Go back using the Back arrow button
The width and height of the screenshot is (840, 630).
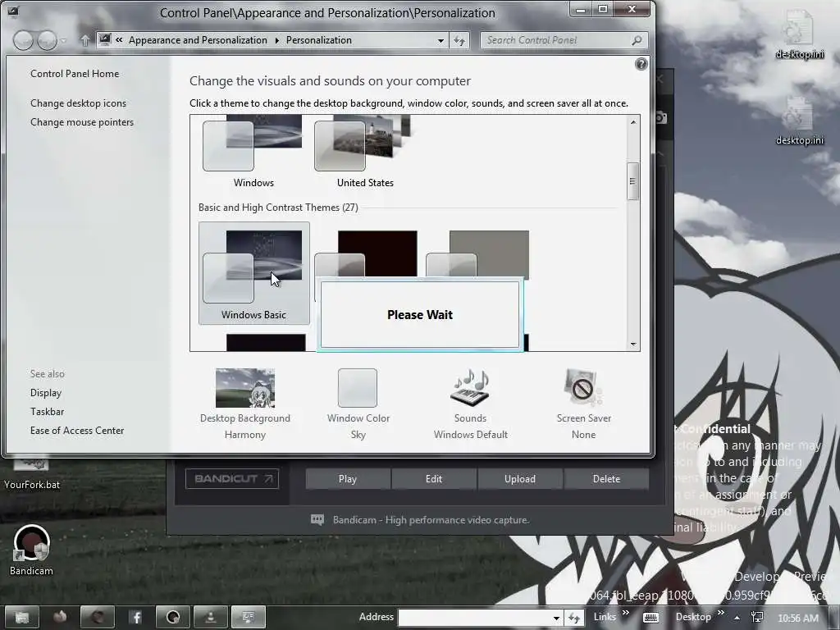(x=23, y=40)
